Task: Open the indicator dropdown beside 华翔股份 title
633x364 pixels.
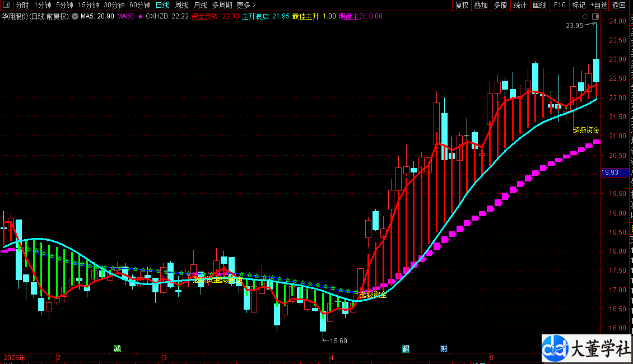Action: tap(75, 16)
